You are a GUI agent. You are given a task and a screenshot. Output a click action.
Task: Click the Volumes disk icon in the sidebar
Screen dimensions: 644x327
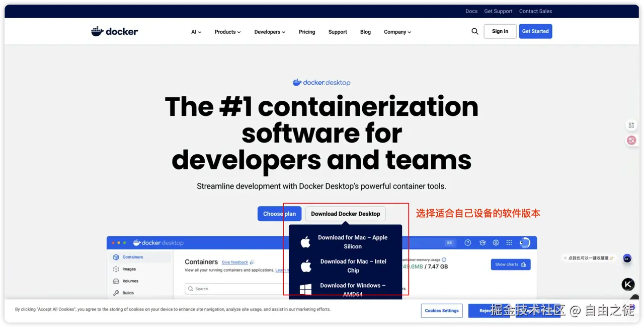pyautogui.click(x=116, y=281)
